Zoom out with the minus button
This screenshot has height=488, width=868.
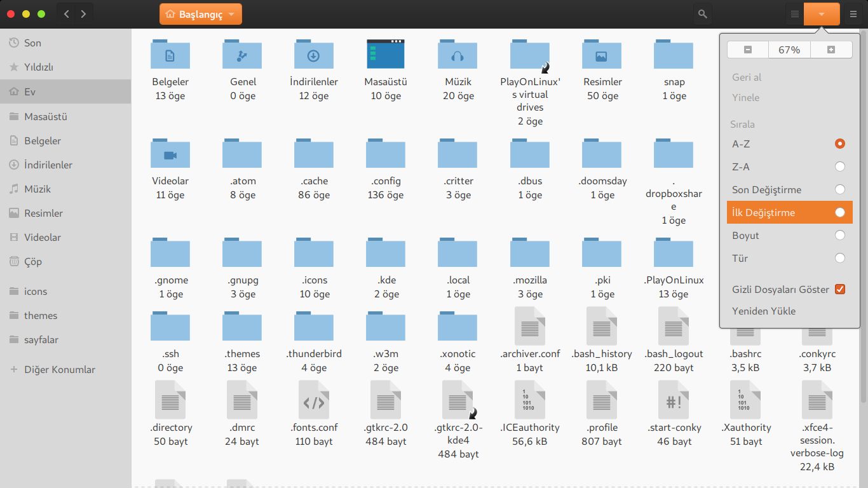pyautogui.click(x=748, y=50)
